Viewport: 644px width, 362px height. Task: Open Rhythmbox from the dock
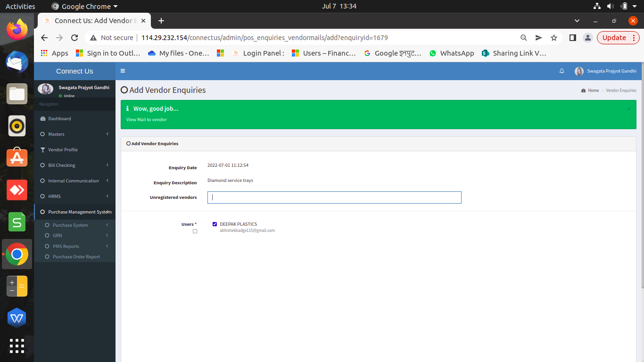pyautogui.click(x=17, y=126)
